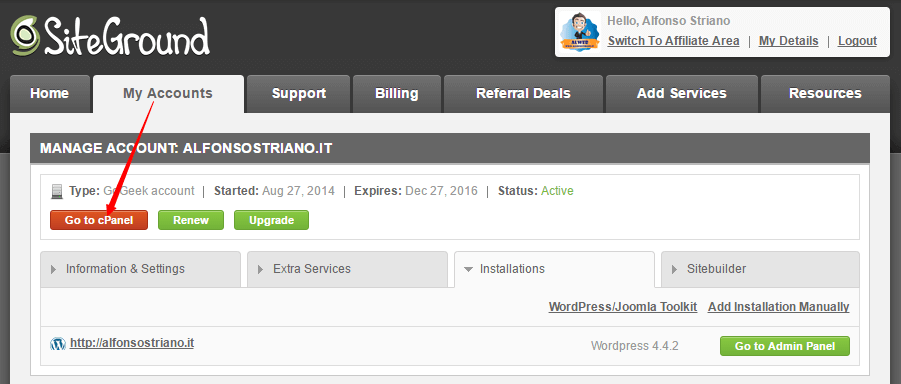Open the Home tab

(x=49, y=94)
